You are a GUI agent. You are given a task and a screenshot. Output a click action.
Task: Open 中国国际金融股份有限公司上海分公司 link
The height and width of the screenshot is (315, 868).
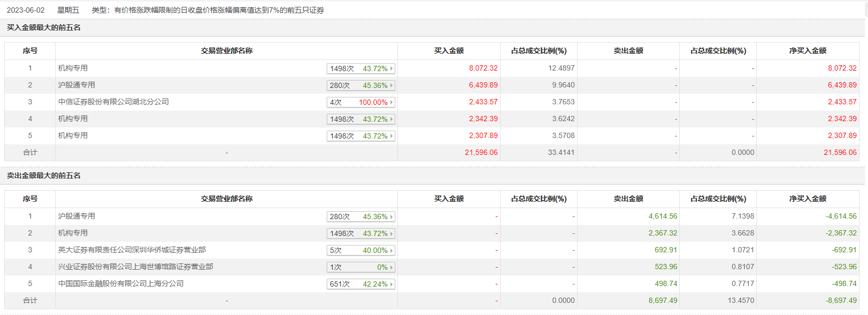click(121, 283)
